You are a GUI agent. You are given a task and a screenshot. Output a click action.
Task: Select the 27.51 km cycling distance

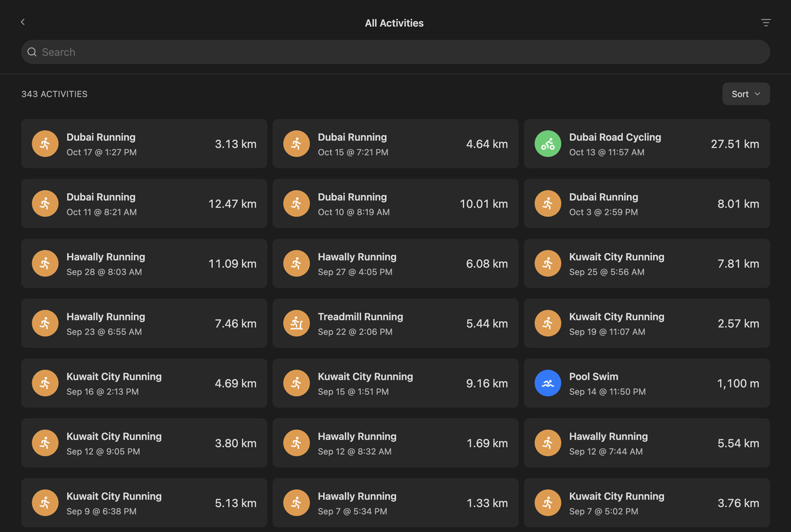[x=735, y=144]
